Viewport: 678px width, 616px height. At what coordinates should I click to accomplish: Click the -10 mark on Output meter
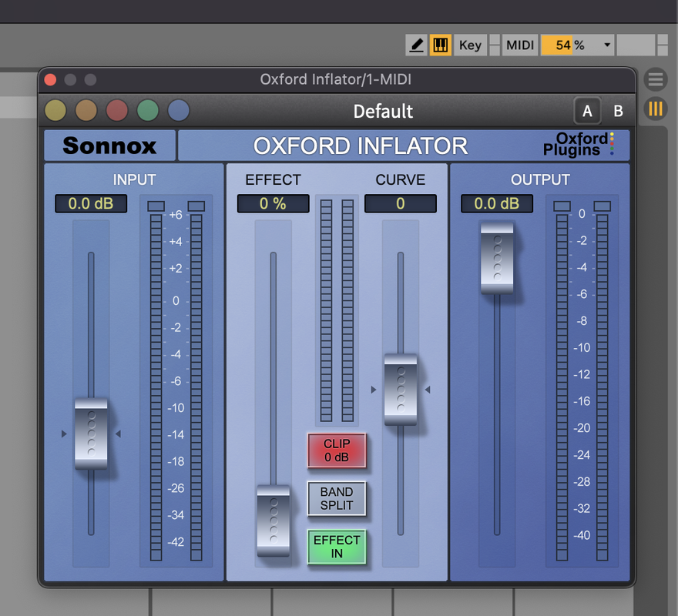582,347
